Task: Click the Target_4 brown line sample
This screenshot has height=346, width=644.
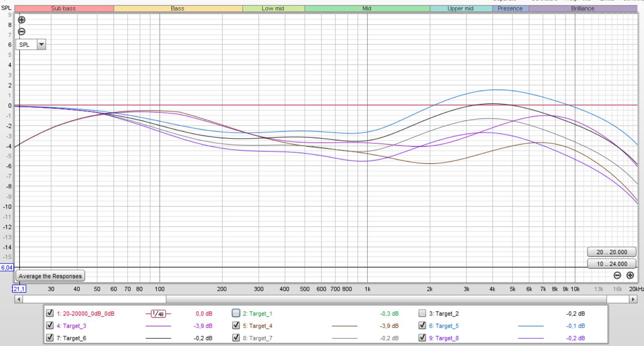Action: [344, 326]
